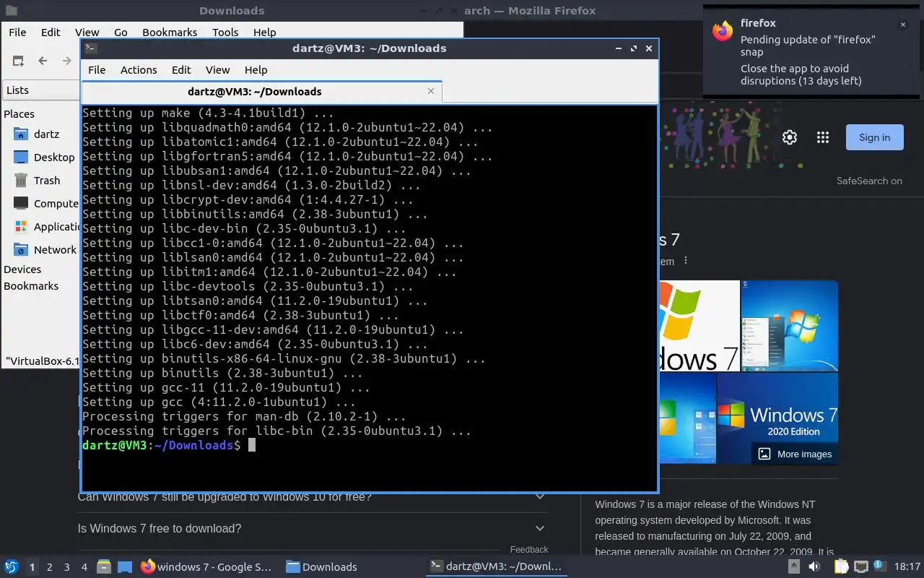The height and width of the screenshot is (578, 924).
Task: Open the file manager's Help menu
Action: coord(264,32)
